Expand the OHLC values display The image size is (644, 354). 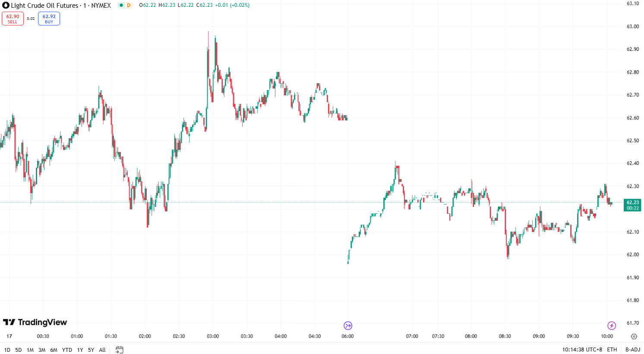tap(194, 6)
